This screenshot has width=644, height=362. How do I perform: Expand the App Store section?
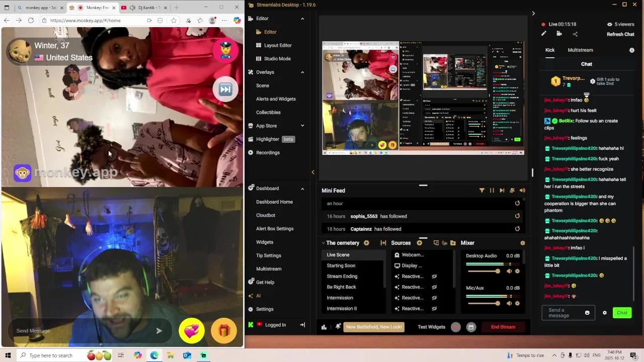click(302, 126)
